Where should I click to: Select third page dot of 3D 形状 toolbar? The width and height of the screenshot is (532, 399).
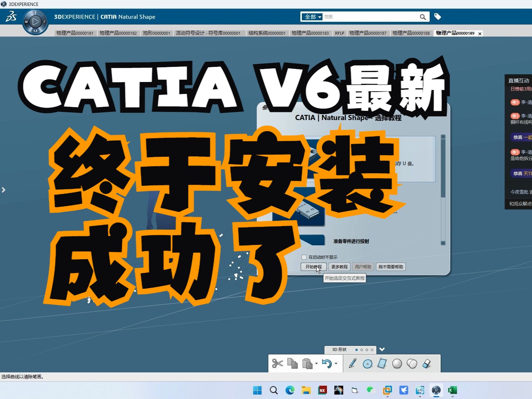(367, 350)
